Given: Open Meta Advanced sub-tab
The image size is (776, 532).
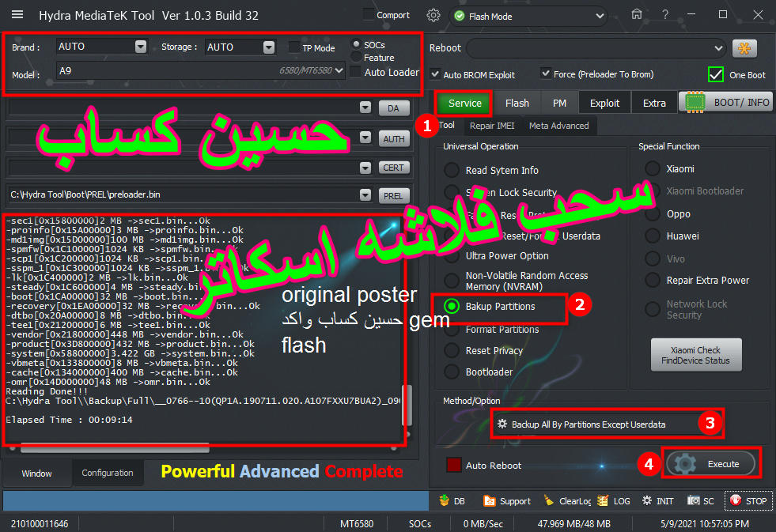Looking at the screenshot, I should [x=558, y=126].
